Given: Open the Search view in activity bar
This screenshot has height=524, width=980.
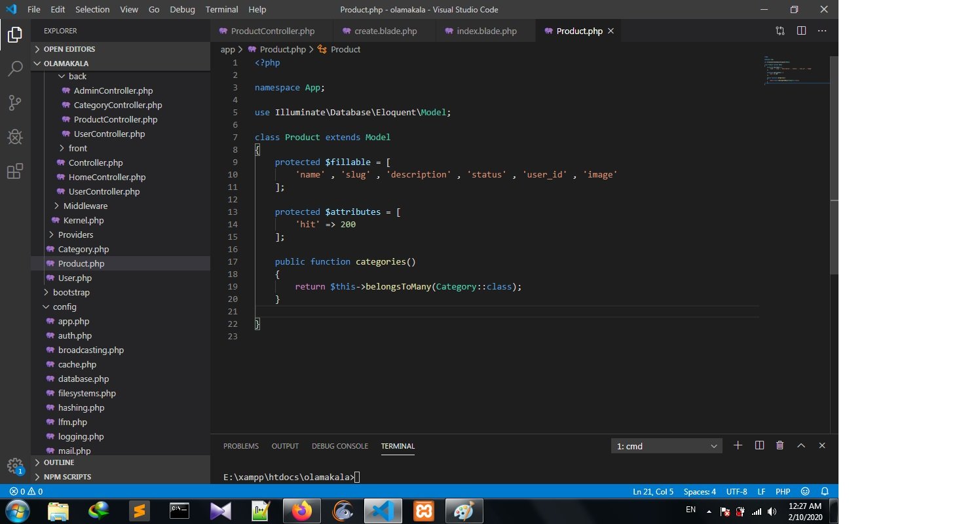Looking at the screenshot, I should [x=15, y=69].
